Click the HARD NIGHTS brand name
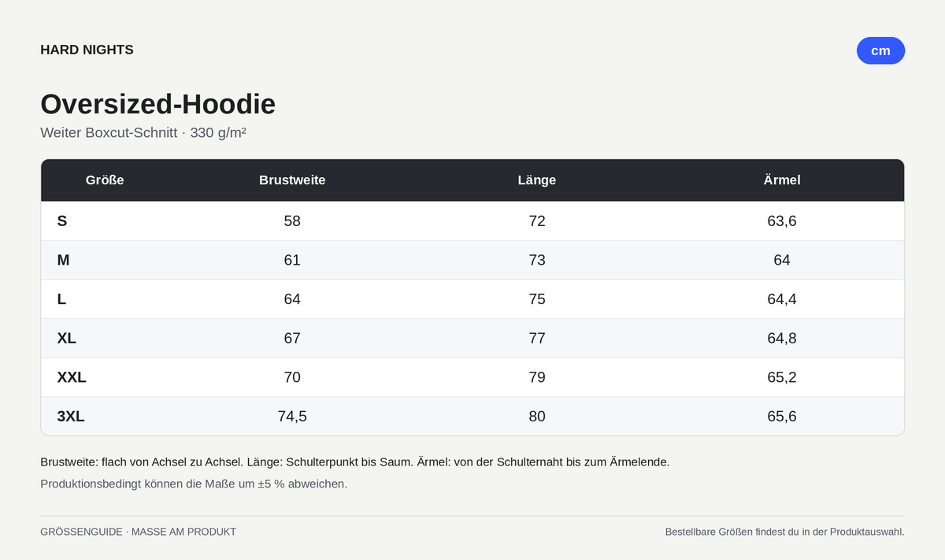Screen dimensions: 945x560 pos(87,50)
